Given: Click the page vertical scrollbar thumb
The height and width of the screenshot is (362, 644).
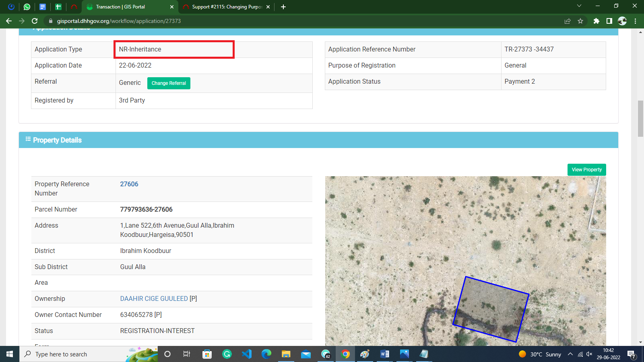Looking at the screenshot, I should pyautogui.click(x=640, y=119).
